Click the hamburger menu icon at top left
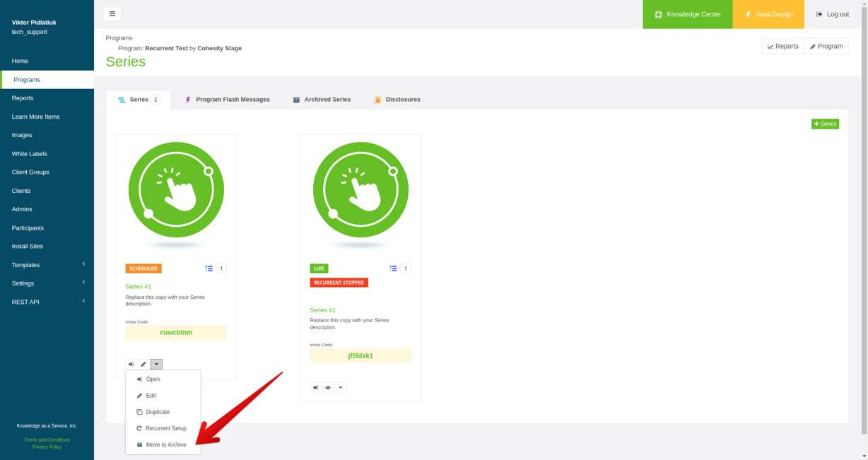The image size is (868, 460). (112, 13)
